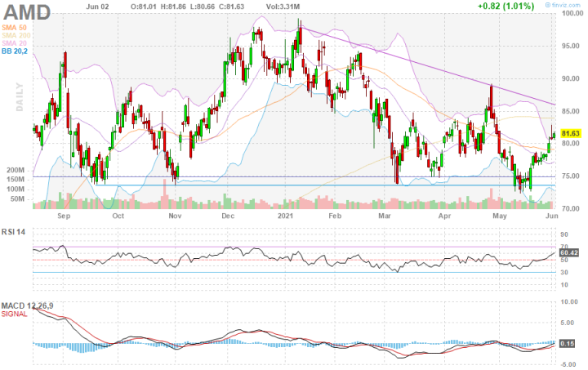Click the 2021 label on time axis
The height and width of the screenshot is (370, 588).
click(285, 216)
